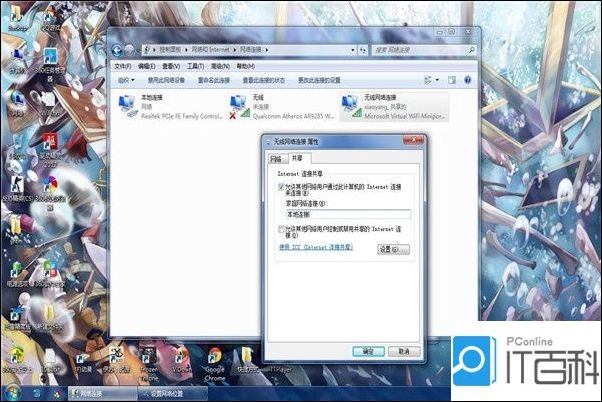Open the 高级(N) menu
The height and width of the screenshot is (402, 602).
(x=220, y=66)
